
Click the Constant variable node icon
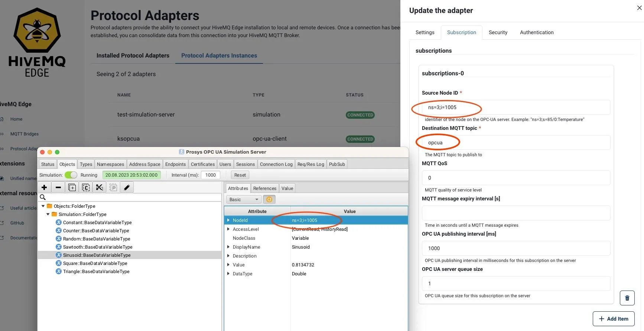point(59,222)
